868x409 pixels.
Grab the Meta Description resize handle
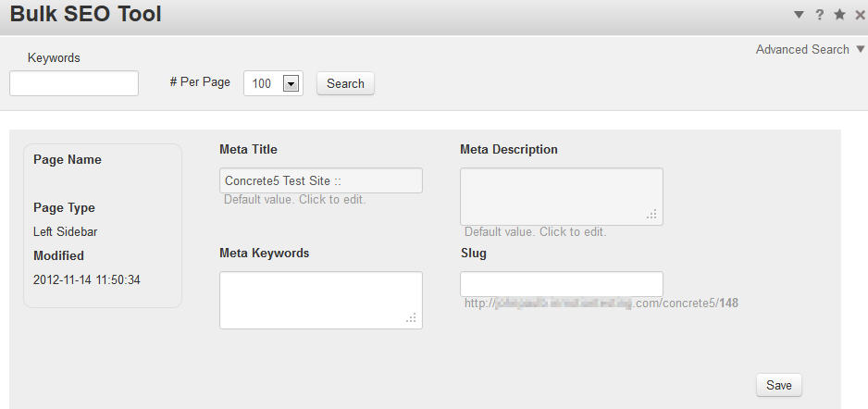(x=652, y=216)
